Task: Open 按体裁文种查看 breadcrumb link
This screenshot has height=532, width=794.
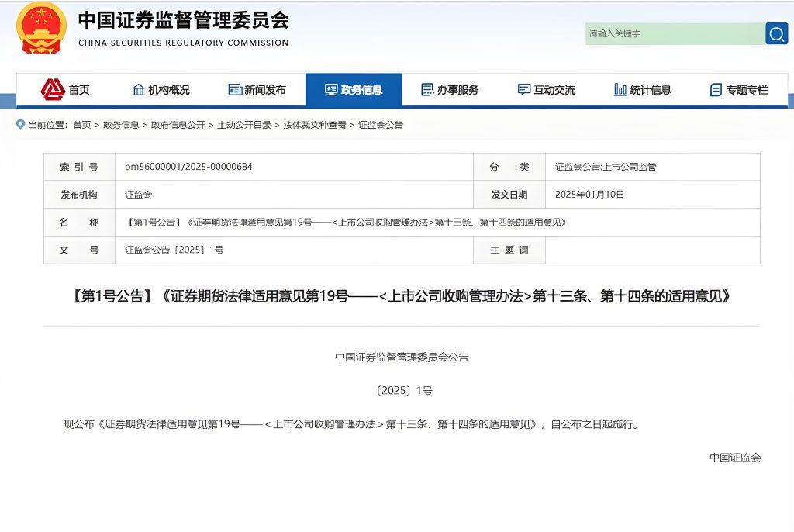Action: tap(315, 125)
